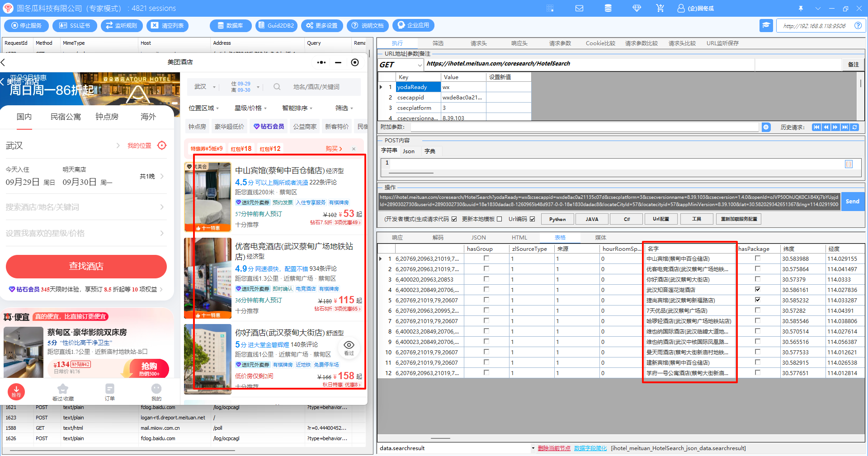Click the 数据字段简化 link
The image size is (868, 456).
[590, 448]
